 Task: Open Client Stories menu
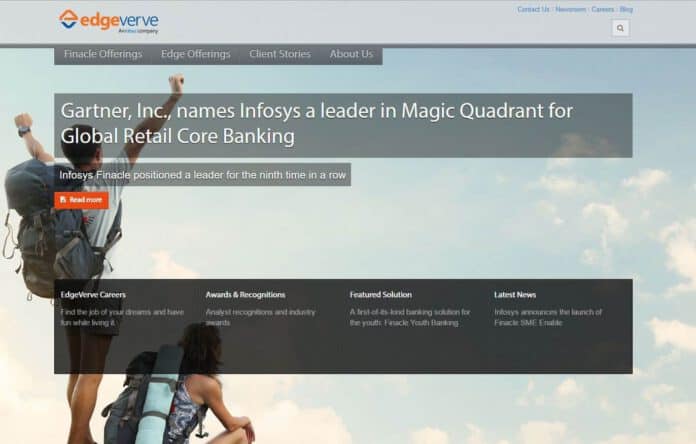click(280, 54)
